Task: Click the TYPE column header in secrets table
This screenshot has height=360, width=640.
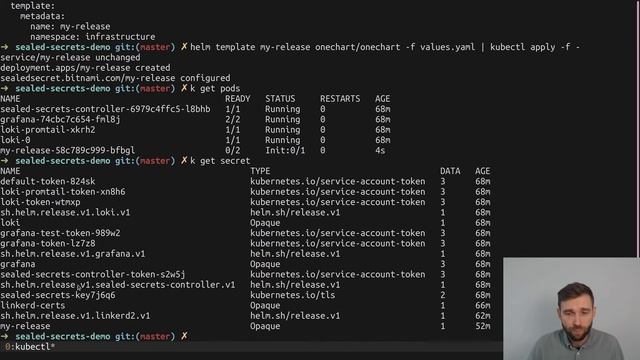Action: coord(260,171)
